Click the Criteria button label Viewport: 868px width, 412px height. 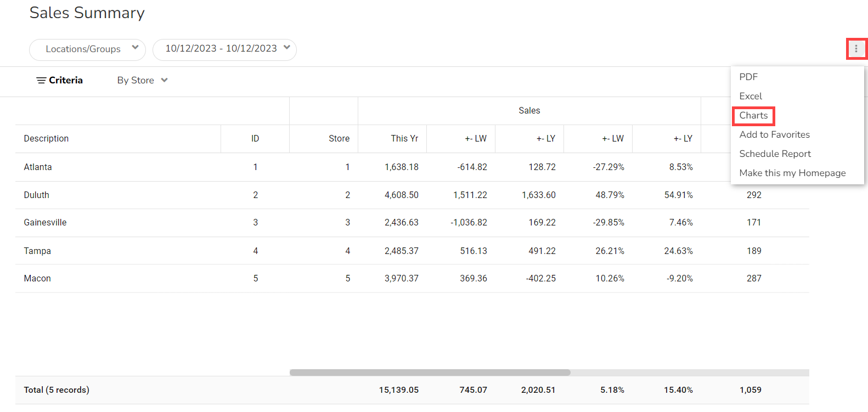pyautogui.click(x=66, y=81)
